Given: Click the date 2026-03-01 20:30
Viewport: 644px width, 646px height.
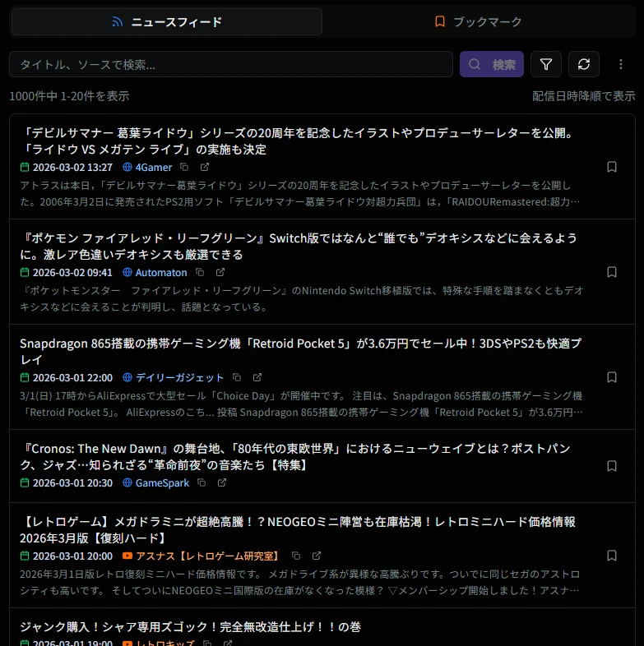Looking at the screenshot, I should (72, 482).
